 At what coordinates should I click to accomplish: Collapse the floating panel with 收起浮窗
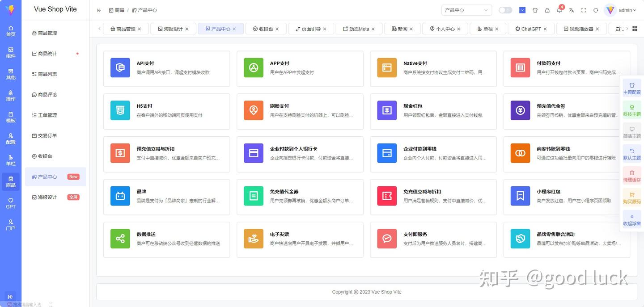(x=632, y=219)
